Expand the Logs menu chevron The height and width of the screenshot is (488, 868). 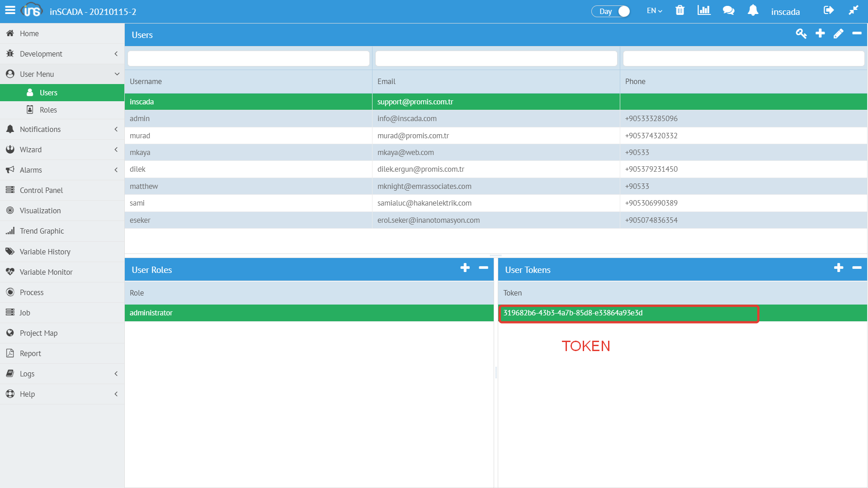click(116, 374)
